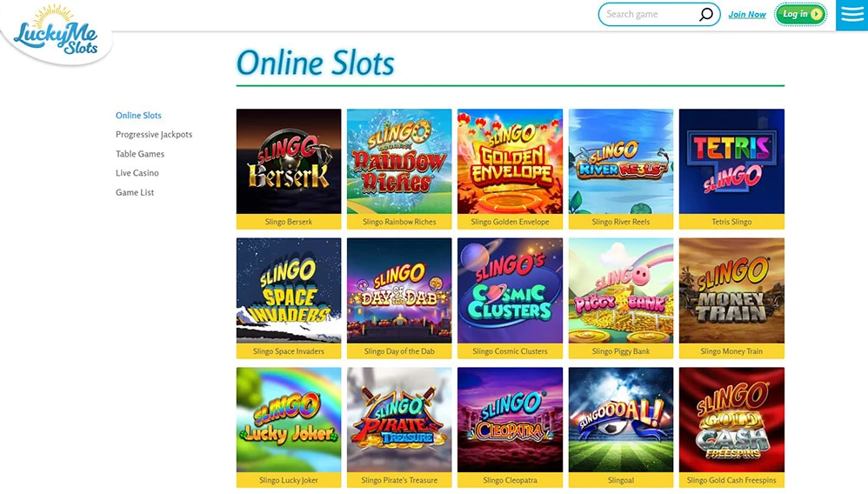Click the Slingo Golden Envelope label
This screenshot has width=868, height=494.
pyautogui.click(x=510, y=222)
